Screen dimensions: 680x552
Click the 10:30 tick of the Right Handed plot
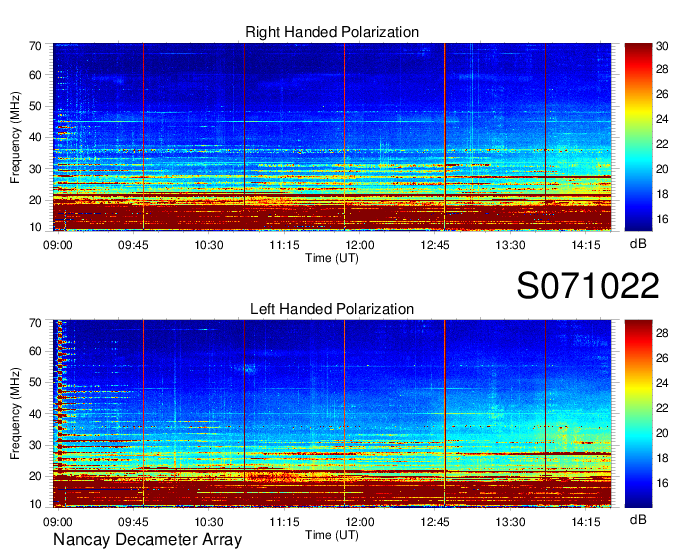[209, 245]
